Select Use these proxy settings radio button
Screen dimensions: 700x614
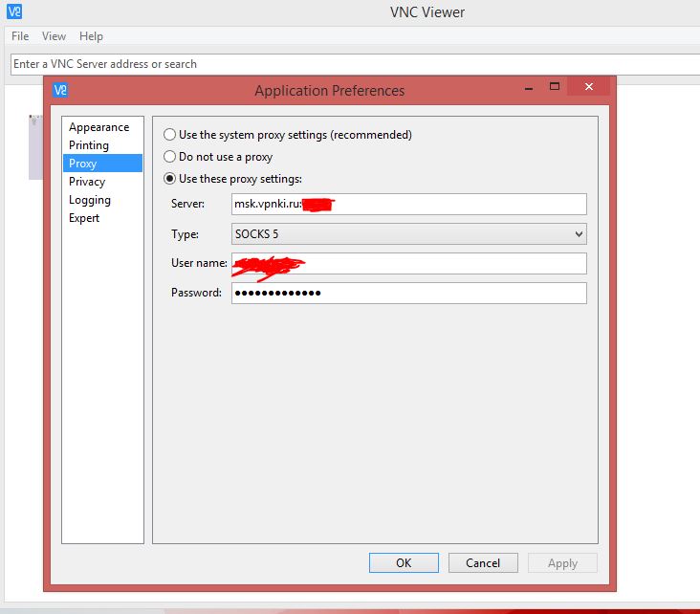pyautogui.click(x=169, y=179)
